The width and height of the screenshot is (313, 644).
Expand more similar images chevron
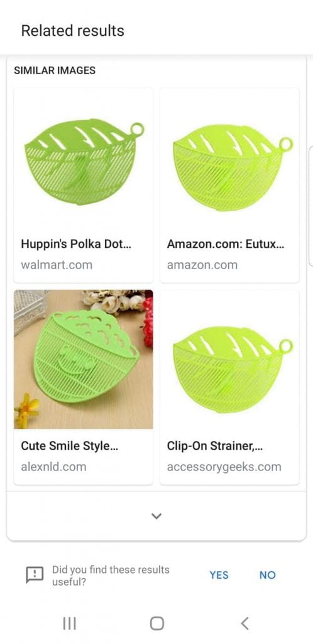(x=156, y=516)
